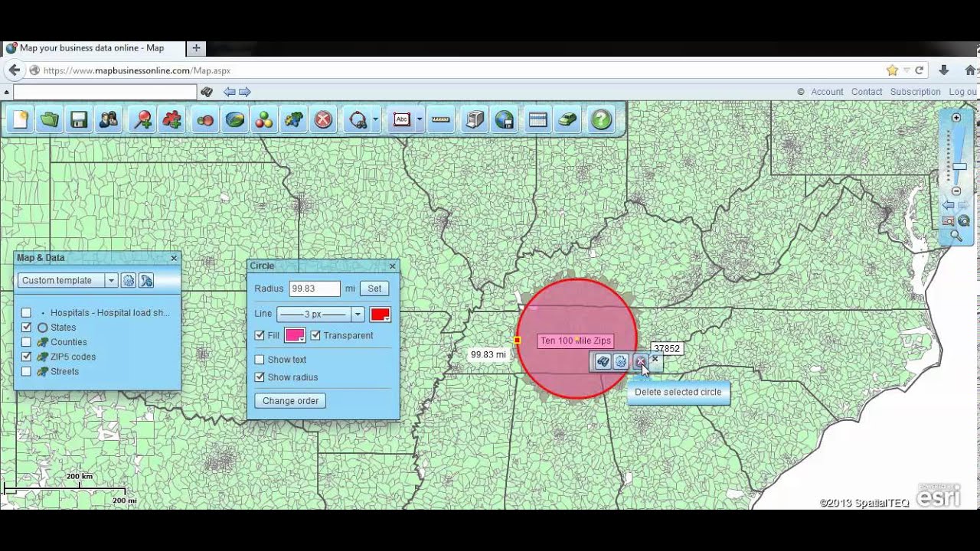Open the Contact link
The width and height of the screenshot is (980, 551).
[x=867, y=92]
